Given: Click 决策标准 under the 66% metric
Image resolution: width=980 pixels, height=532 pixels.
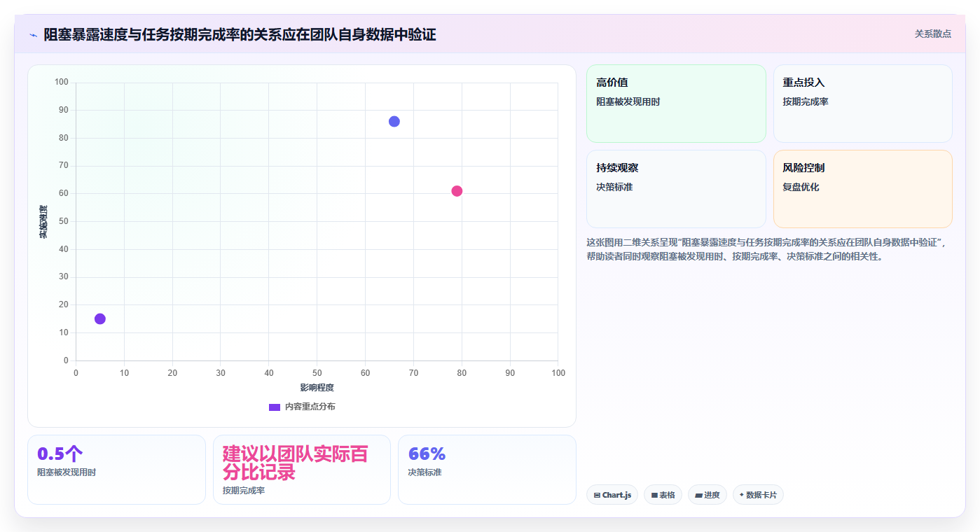Looking at the screenshot, I should [x=425, y=472].
